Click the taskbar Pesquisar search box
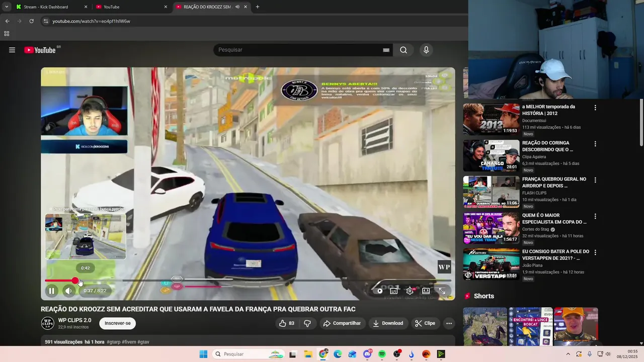 [249, 354]
